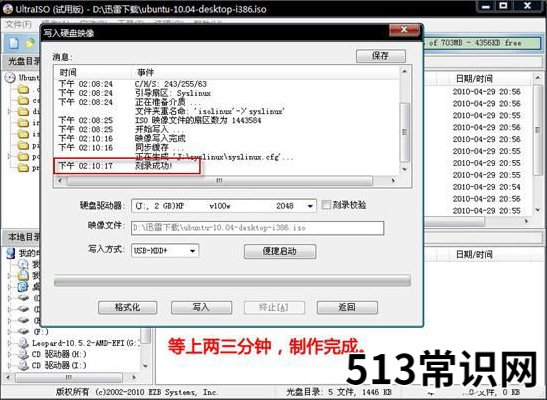This screenshot has height=400, width=547.
Task: Enable the 刻录校验 checkbox
Action: 326,205
